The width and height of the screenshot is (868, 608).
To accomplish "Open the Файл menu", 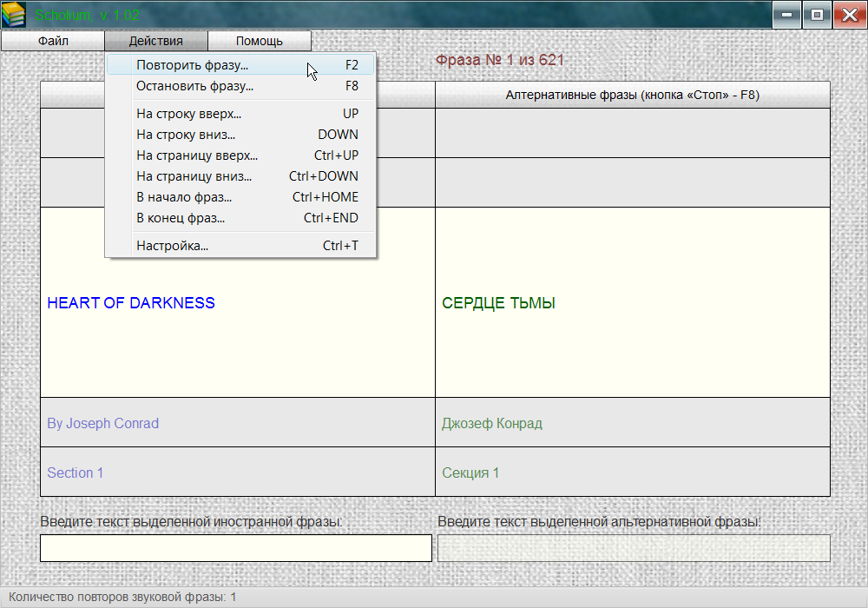I will [53, 41].
